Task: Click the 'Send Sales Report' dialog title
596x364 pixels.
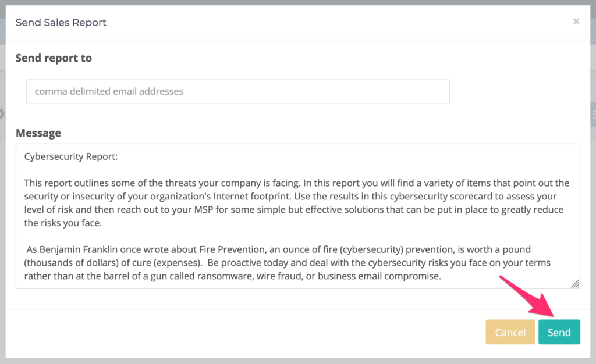Action: [61, 23]
